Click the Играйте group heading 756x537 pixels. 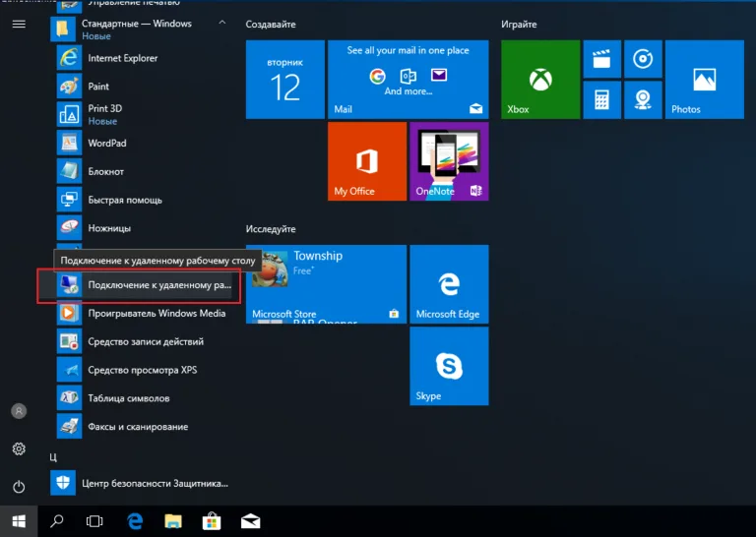click(519, 24)
